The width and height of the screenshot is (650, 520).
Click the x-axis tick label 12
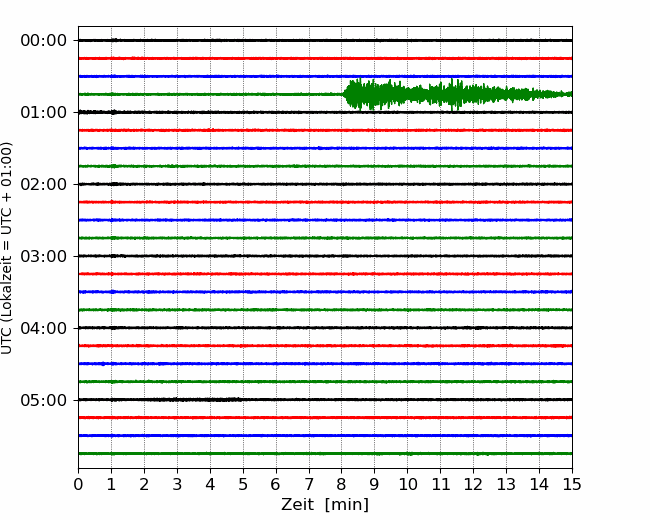(x=473, y=484)
